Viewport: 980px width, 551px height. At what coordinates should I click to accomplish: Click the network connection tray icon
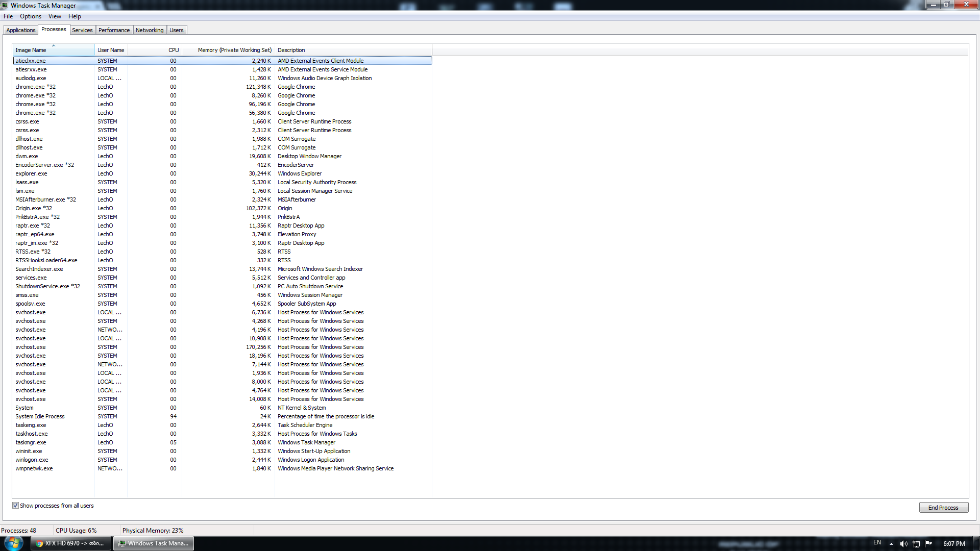[x=916, y=544]
